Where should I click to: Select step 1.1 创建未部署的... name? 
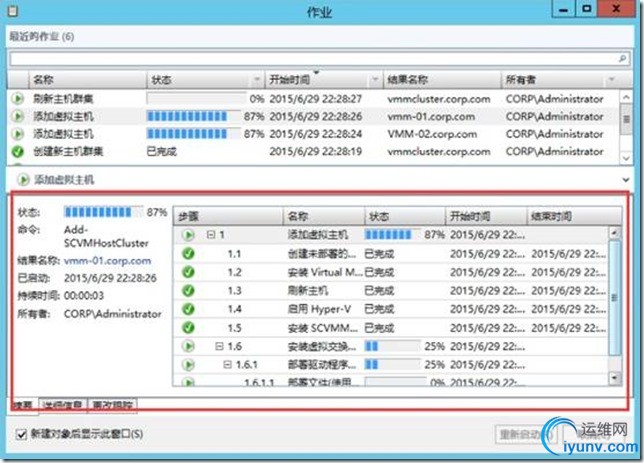pos(322,254)
